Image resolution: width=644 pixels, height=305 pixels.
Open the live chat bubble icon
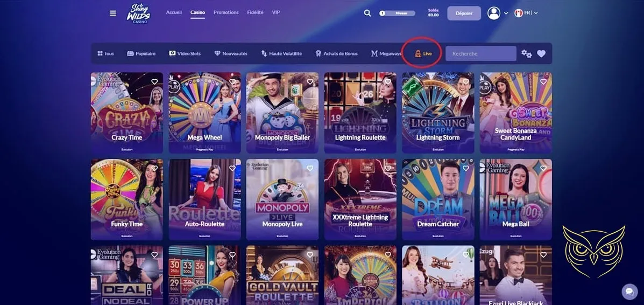629,291
